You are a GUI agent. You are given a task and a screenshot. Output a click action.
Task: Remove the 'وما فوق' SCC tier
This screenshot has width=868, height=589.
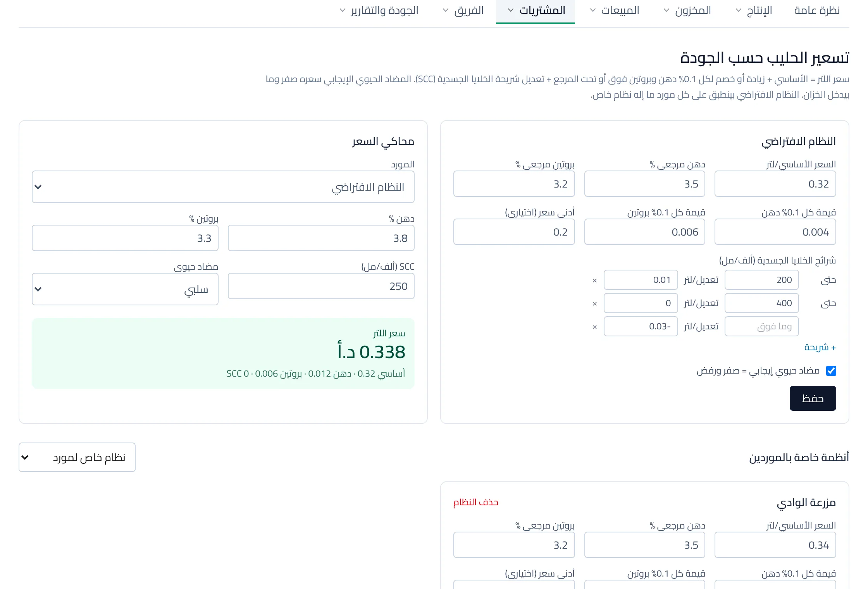pos(594,327)
